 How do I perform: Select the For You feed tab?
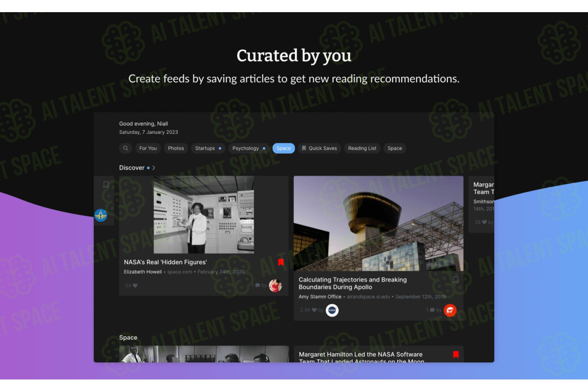point(148,148)
